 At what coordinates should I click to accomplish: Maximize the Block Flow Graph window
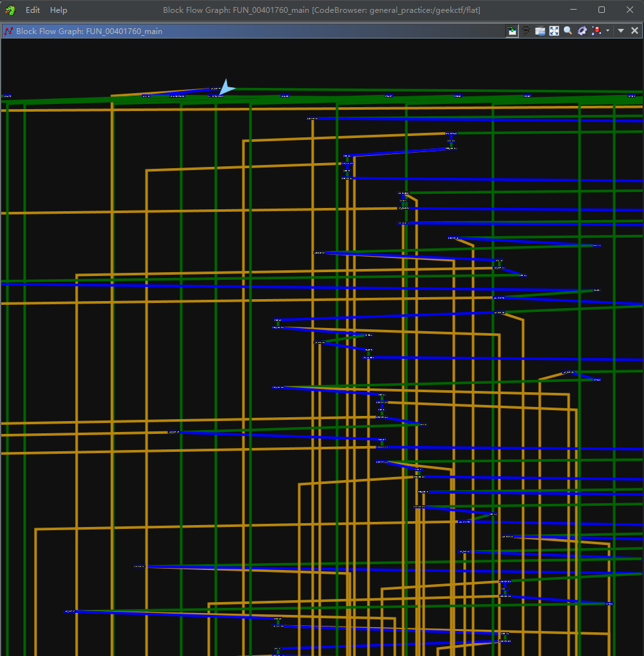pyautogui.click(x=601, y=10)
